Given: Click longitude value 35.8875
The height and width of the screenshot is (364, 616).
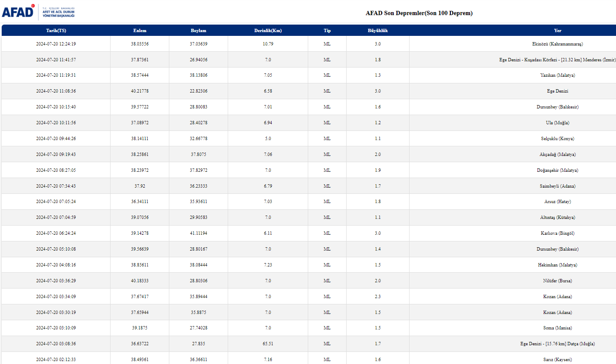Looking at the screenshot, I should pos(199,312).
